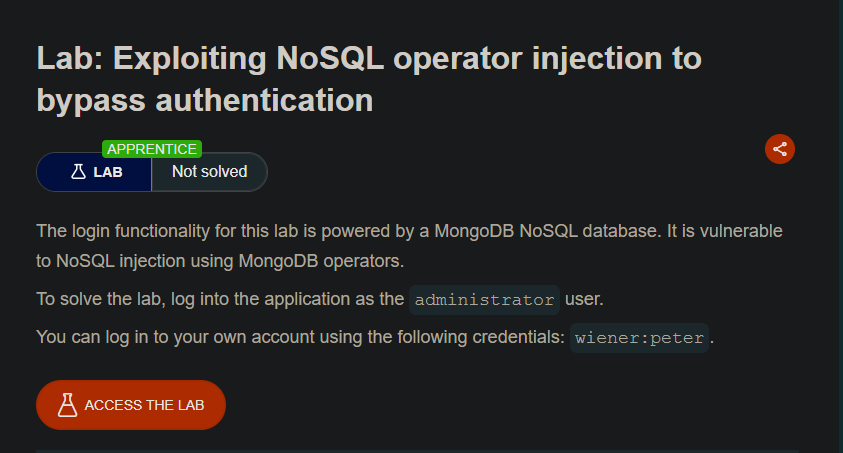843x453 pixels.
Task: Click the red share icon
Action: tap(780, 149)
